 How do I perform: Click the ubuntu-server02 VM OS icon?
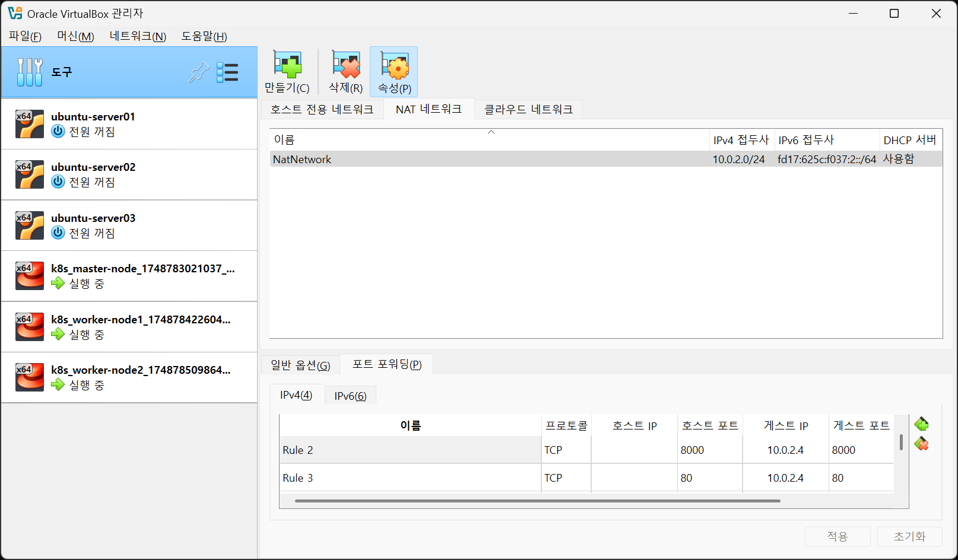[30, 174]
